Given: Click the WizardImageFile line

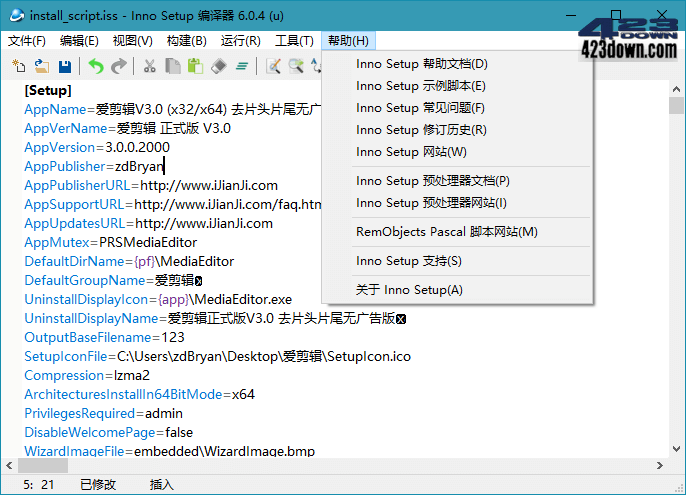Looking at the screenshot, I should click(x=170, y=451).
